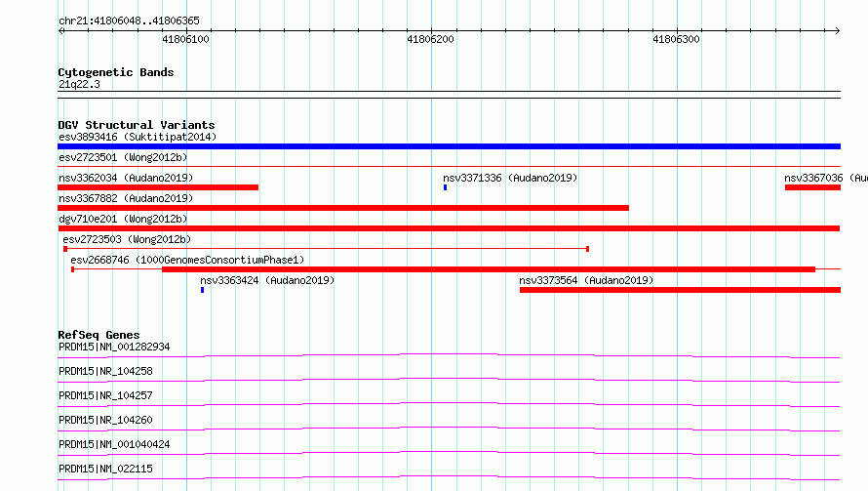Screen dimensions: 868x491
Task: Click the nsv3373564 red variant bar
Action: pos(681,290)
